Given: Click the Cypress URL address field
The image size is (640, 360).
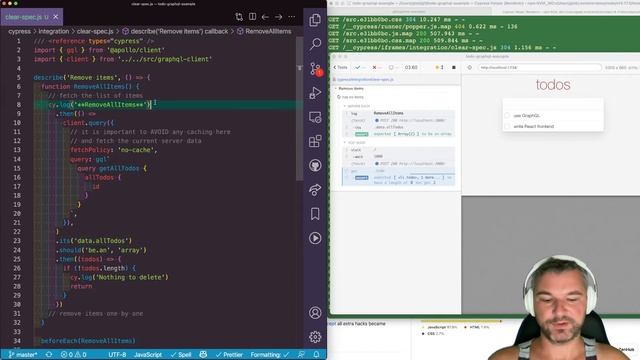Looking at the screenshot, I should (539, 67).
